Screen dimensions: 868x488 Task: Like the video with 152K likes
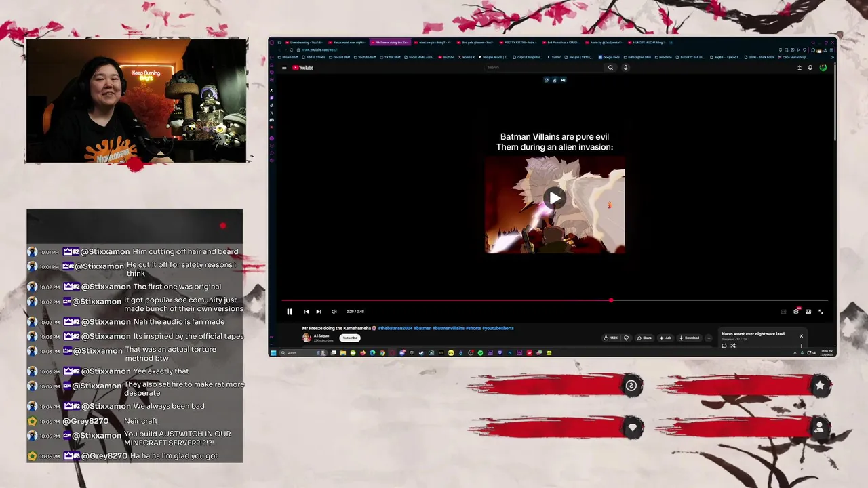tap(611, 338)
